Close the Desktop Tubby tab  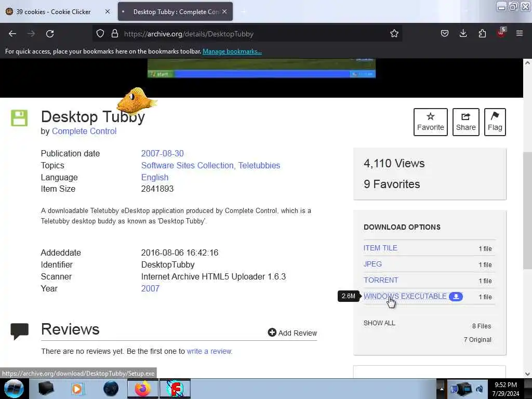pos(224,11)
